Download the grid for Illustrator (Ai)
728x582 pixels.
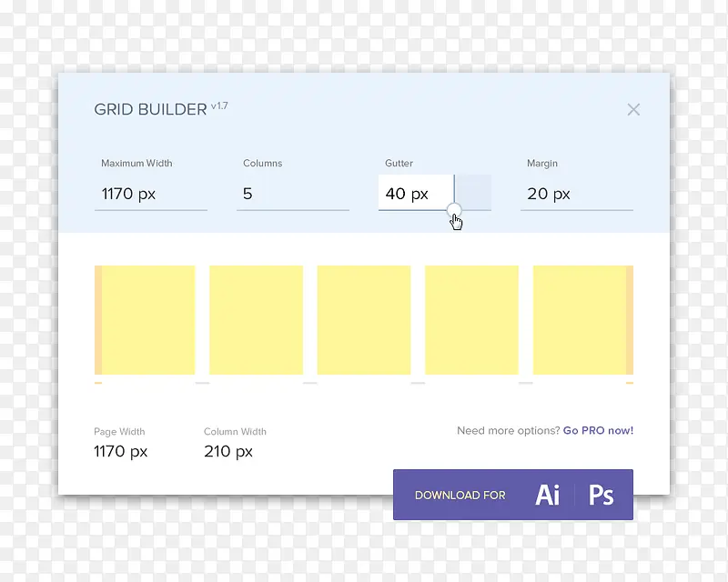click(x=548, y=495)
